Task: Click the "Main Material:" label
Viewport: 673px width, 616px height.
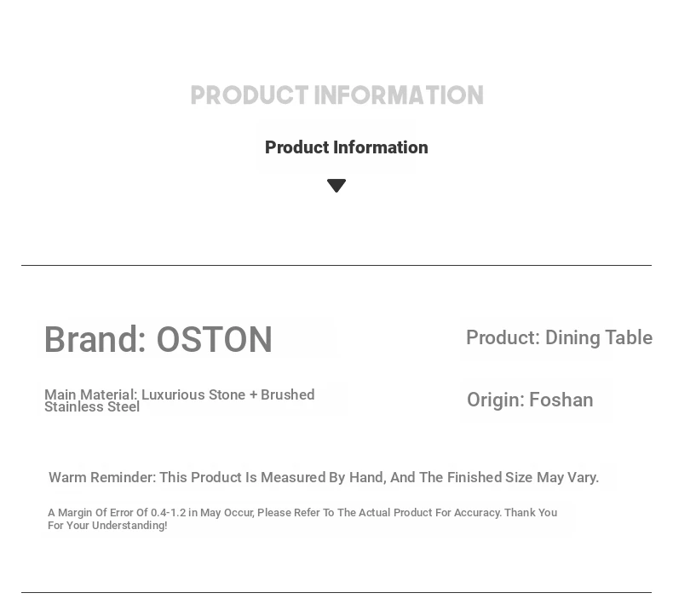Action: [90, 394]
